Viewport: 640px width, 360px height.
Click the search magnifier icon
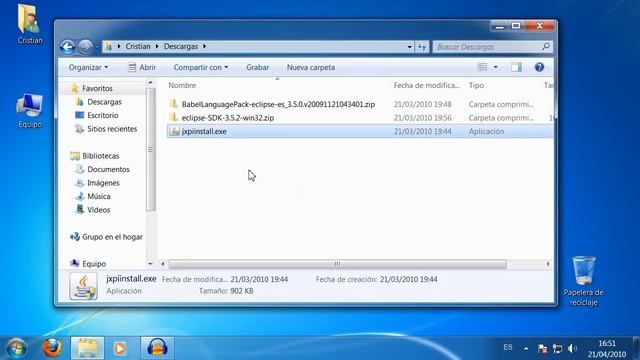tap(546, 47)
